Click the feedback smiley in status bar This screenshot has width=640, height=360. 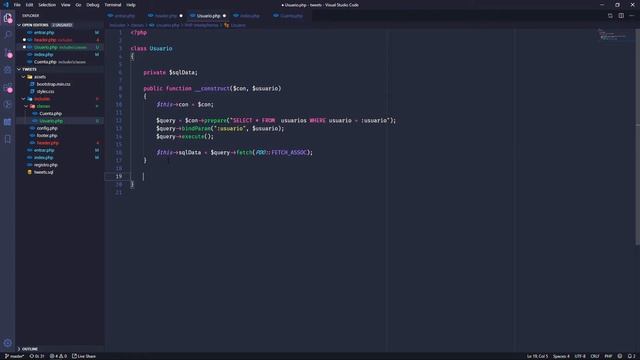coord(620,356)
